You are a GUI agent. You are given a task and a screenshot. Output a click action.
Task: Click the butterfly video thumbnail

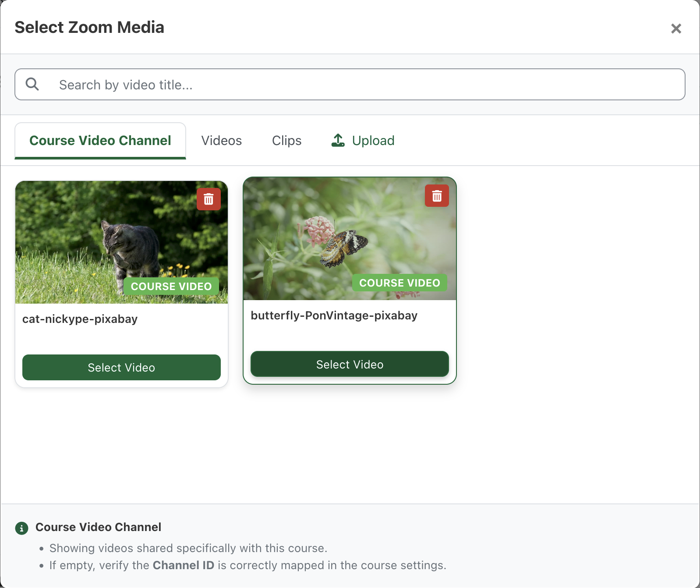click(x=350, y=239)
